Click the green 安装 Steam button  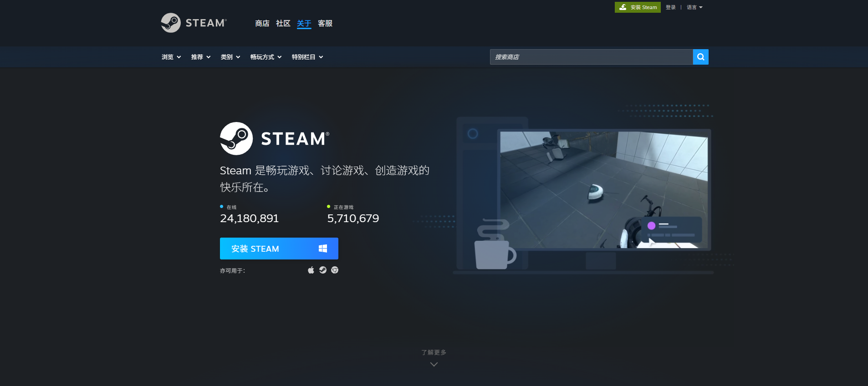(638, 7)
